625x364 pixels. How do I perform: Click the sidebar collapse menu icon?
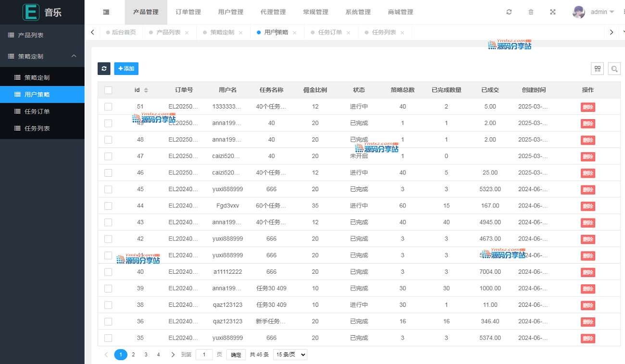click(x=106, y=12)
